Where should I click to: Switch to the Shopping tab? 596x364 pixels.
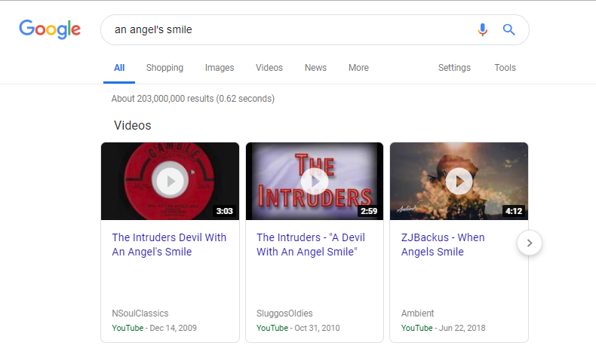coord(164,68)
